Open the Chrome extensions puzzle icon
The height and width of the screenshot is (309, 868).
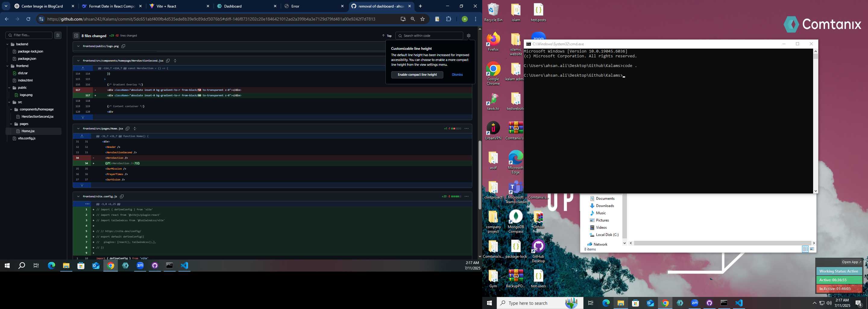(x=448, y=19)
